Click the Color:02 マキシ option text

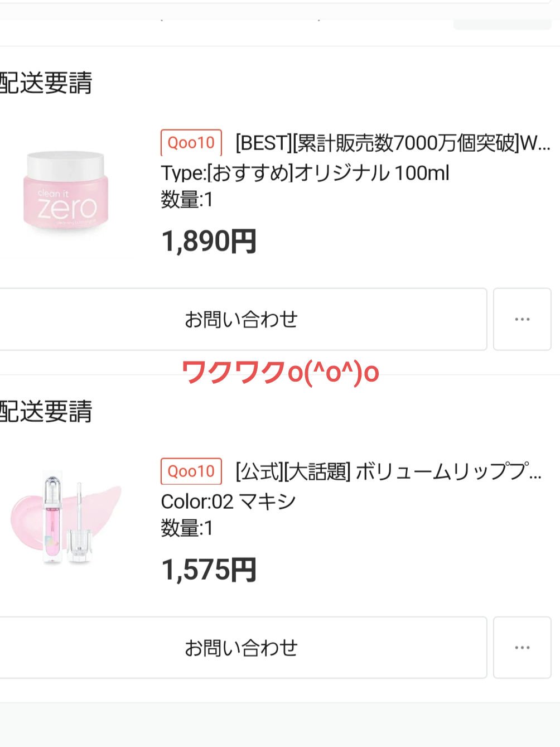click(228, 502)
